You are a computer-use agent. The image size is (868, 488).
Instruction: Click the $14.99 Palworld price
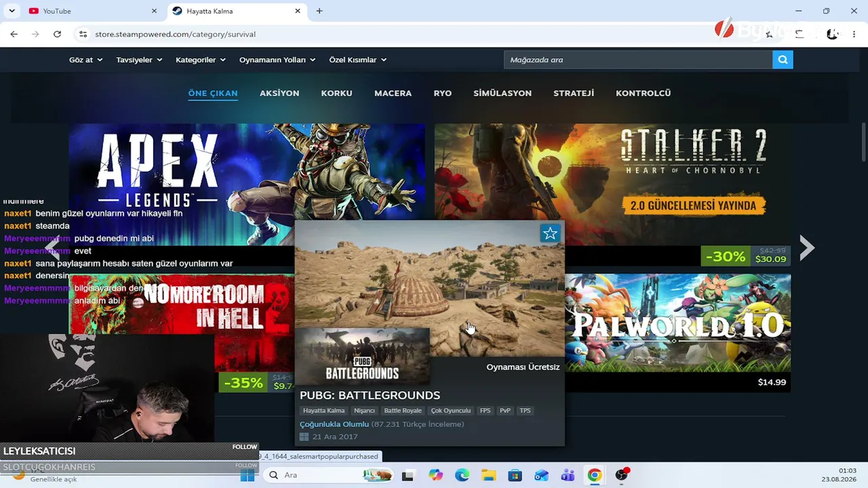coord(772,382)
